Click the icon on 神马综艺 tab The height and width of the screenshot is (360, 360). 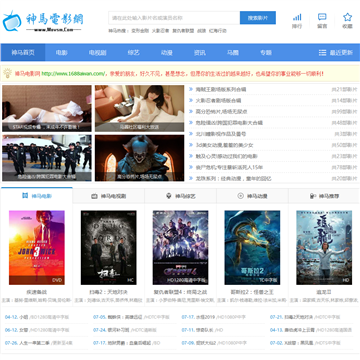pyautogui.click(x=169, y=196)
